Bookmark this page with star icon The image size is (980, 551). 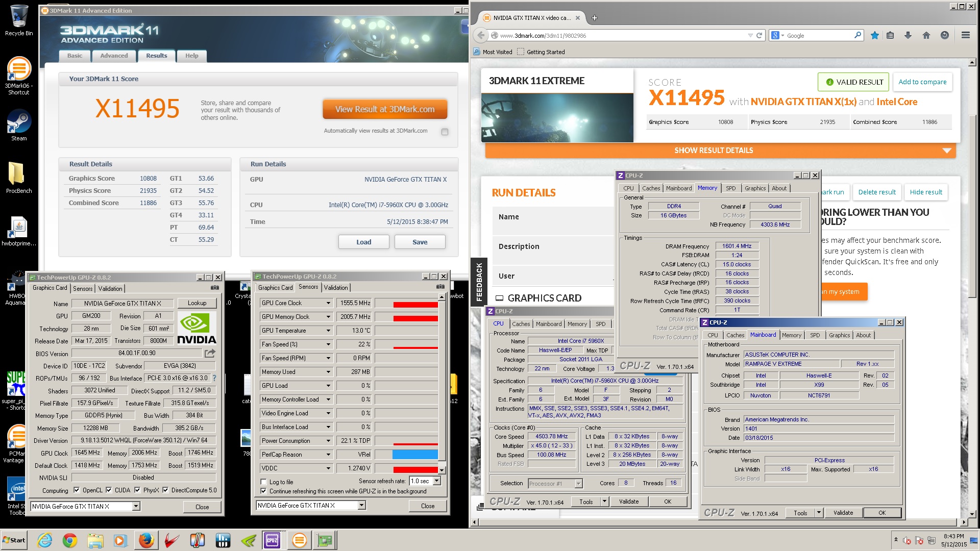(x=875, y=35)
